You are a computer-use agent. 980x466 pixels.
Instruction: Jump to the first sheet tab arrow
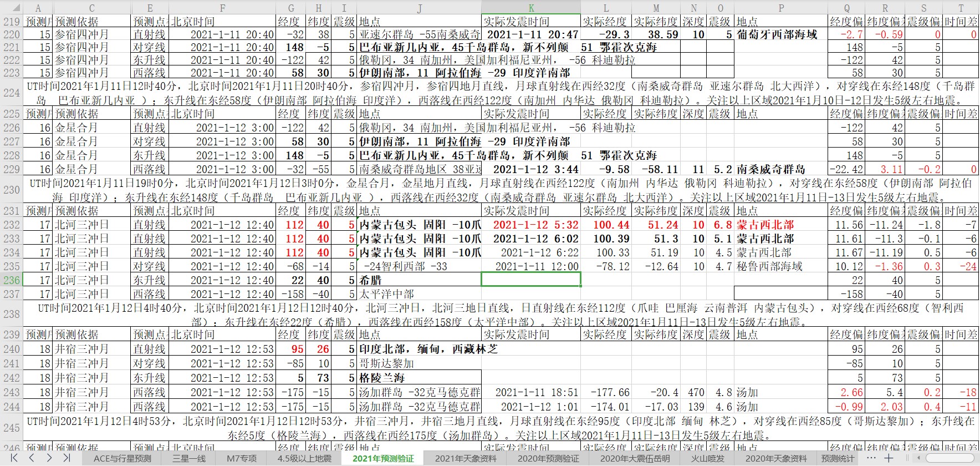pyautogui.click(x=14, y=458)
